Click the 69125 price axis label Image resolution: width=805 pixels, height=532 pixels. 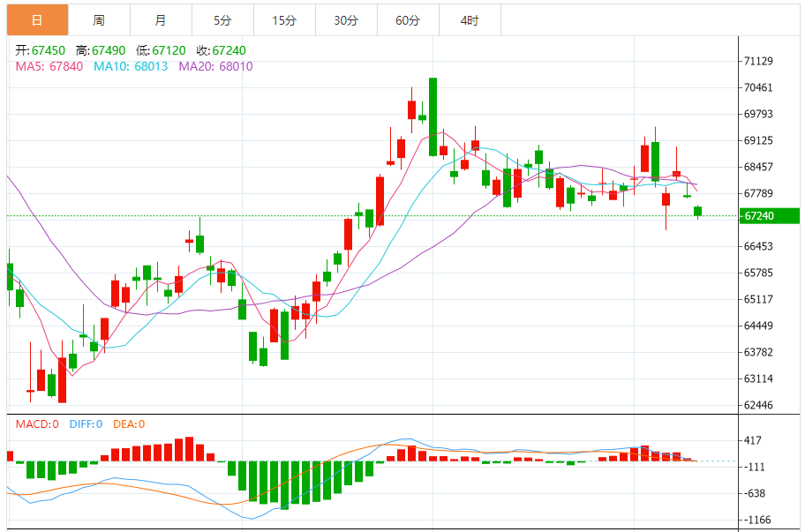coord(758,140)
